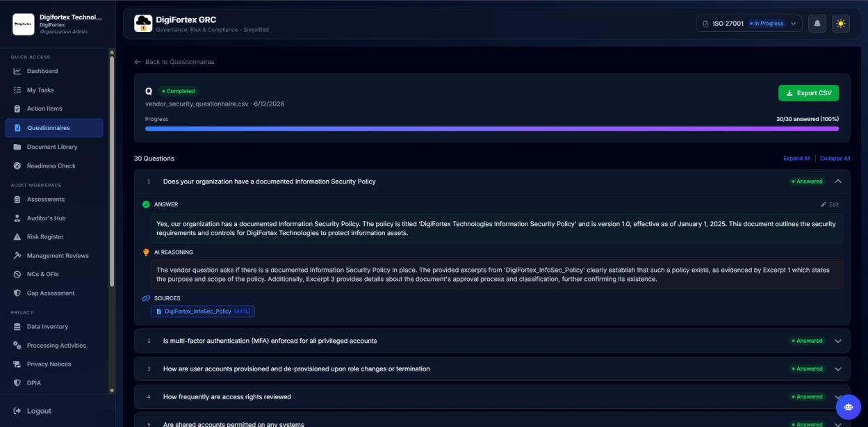868x427 pixels.
Task: Collapse question 1 using its chevron
Action: tap(837, 182)
